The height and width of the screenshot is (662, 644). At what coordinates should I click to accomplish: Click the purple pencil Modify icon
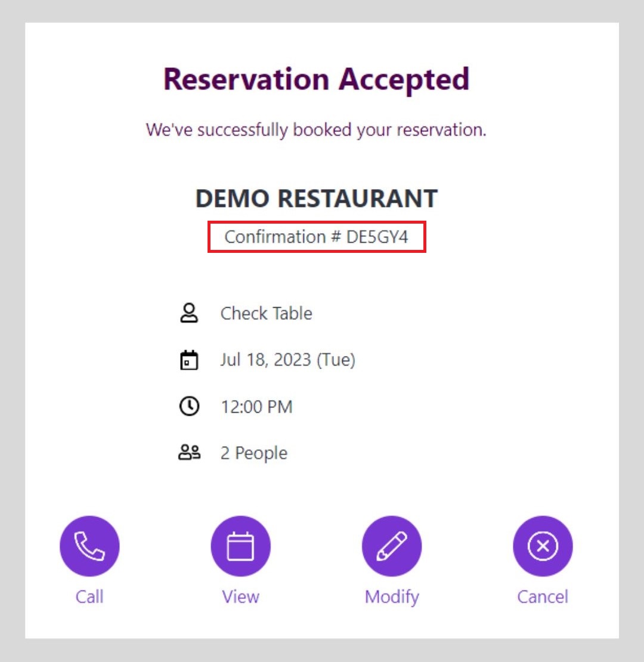pos(392,546)
